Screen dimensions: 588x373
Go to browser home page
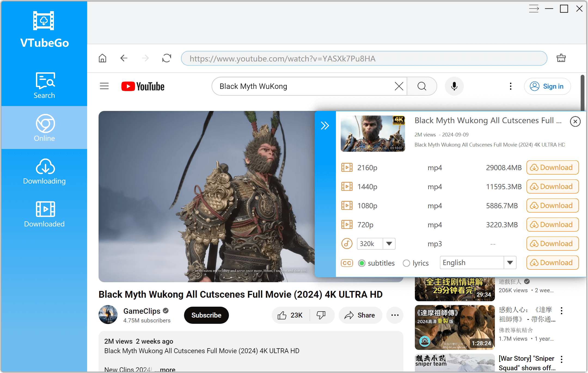click(102, 58)
